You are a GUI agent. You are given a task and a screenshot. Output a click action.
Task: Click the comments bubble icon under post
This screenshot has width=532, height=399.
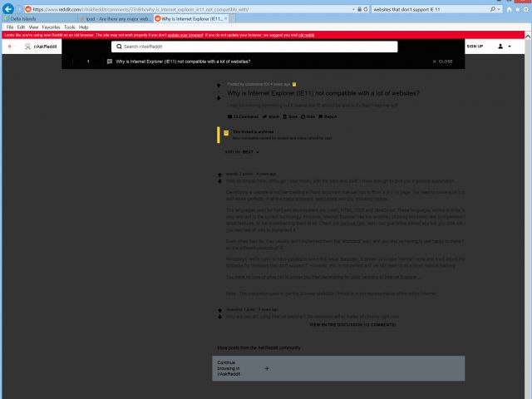coord(230,116)
